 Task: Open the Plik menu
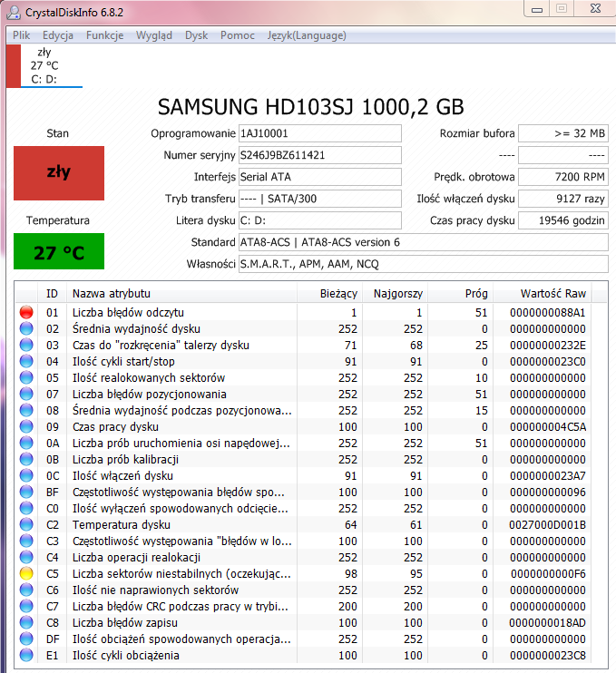point(21,35)
